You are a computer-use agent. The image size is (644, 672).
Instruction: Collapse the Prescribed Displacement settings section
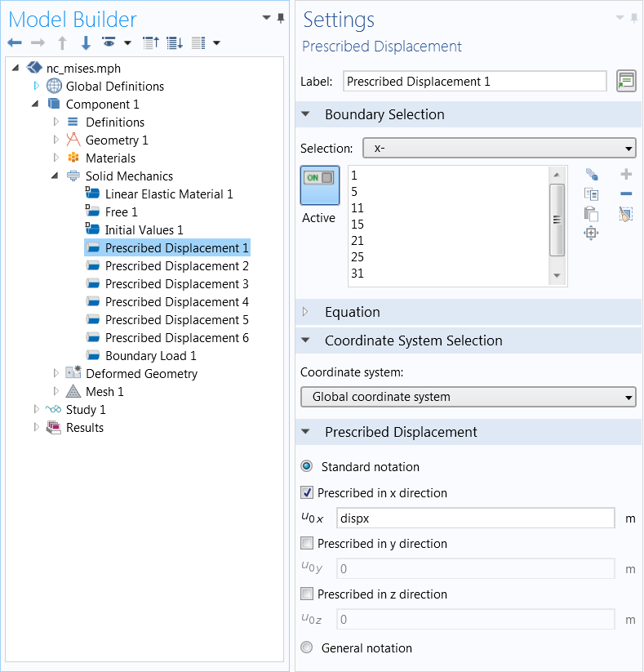305,432
